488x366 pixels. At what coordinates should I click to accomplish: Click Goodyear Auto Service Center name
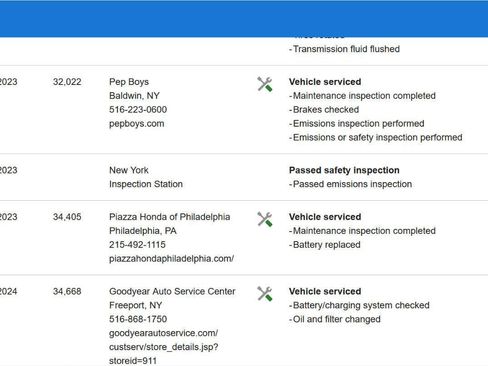[x=172, y=291]
